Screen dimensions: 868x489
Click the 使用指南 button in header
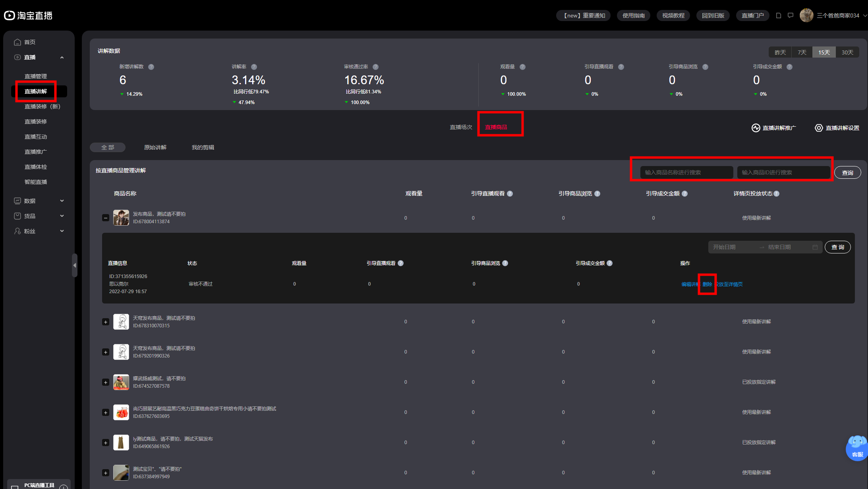[634, 15]
